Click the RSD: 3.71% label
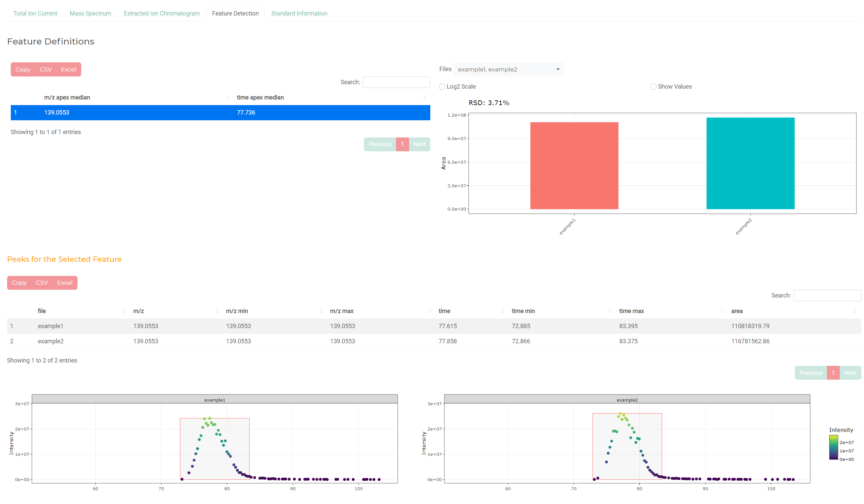 click(x=489, y=103)
